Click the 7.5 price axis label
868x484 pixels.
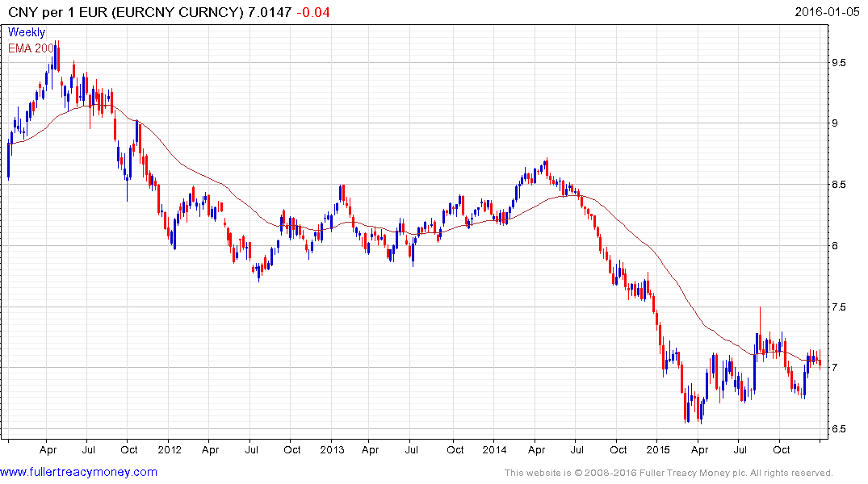[839, 307]
